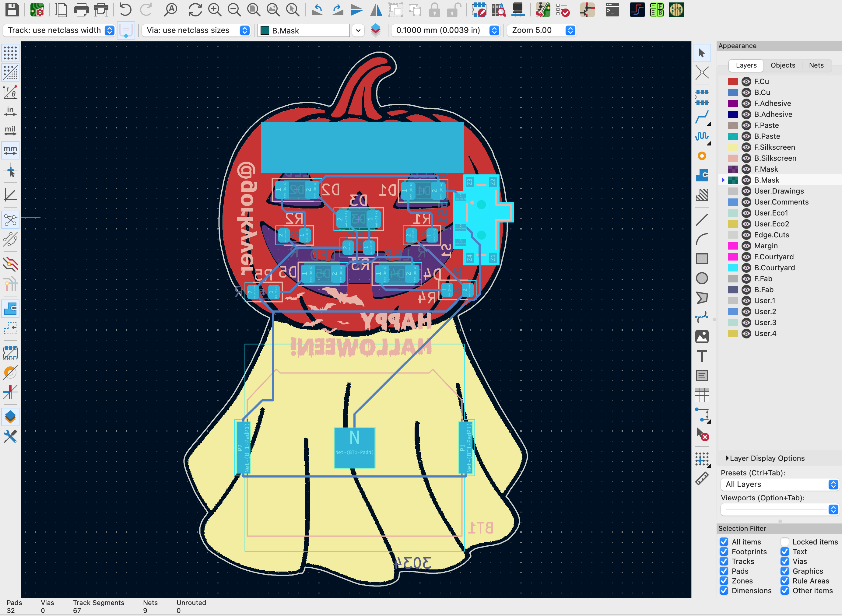
Task: Open Board Setup settings
Action: click(x=37, y=10)
